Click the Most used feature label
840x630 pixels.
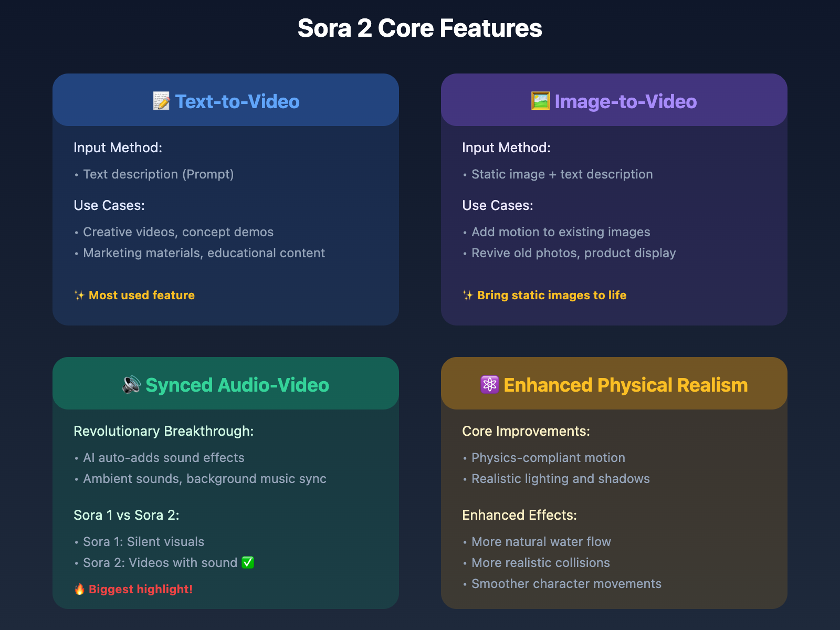pyautogui.click(x=142, y=295)
